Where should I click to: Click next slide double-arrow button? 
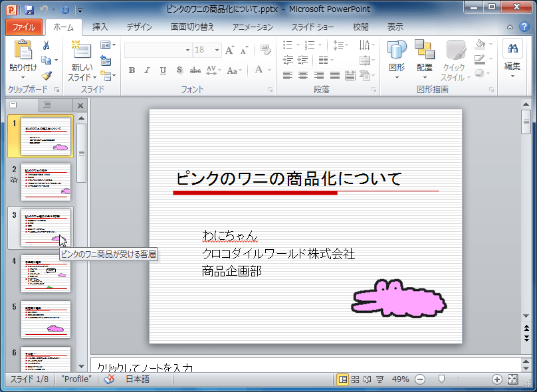tap(526, 338)
